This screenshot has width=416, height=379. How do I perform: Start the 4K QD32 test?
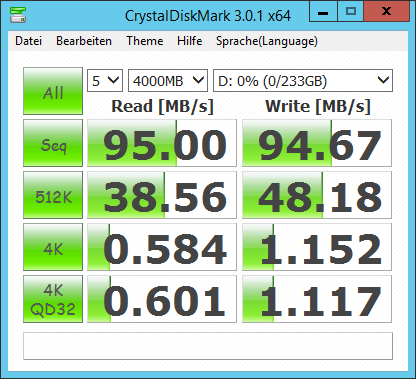(x=53, y=299)
